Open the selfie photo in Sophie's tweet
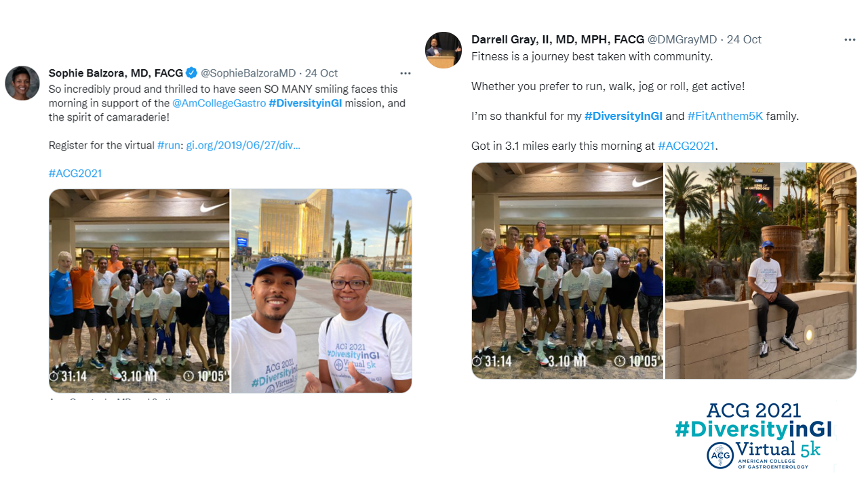Image resolution: width=868 pixels, height=488 pixels. pyautogui.click(x=321, y=291)
